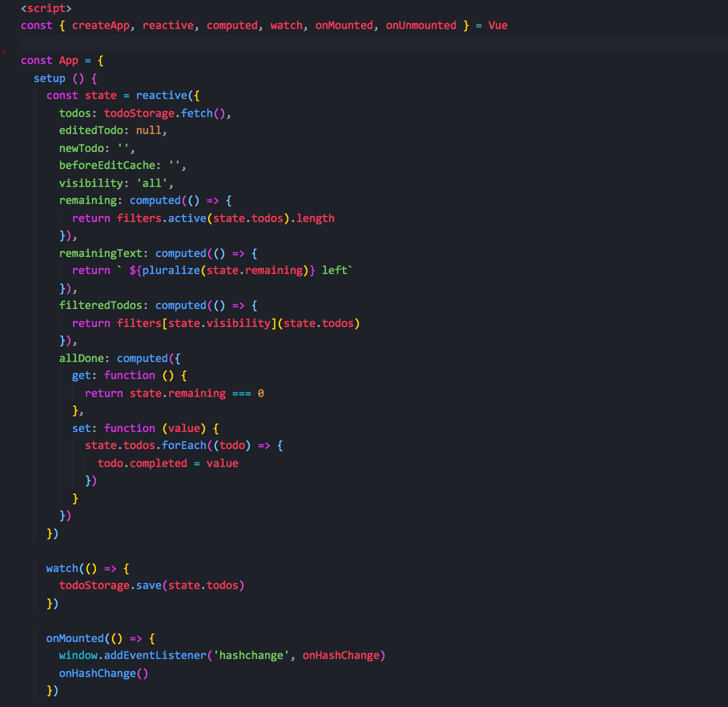The image size is (728, 707).
Task: Click 'save' in todoStorage.save
Action: 149,585
